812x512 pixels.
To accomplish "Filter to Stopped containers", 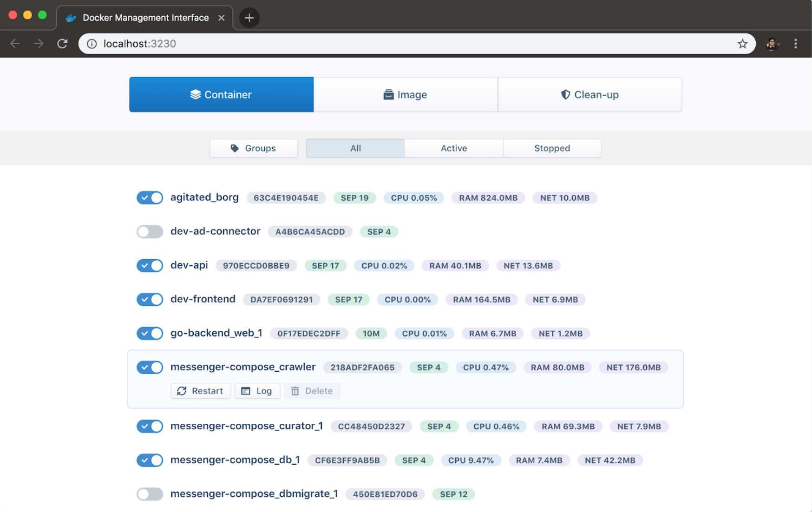I will [x=552, y=148].
